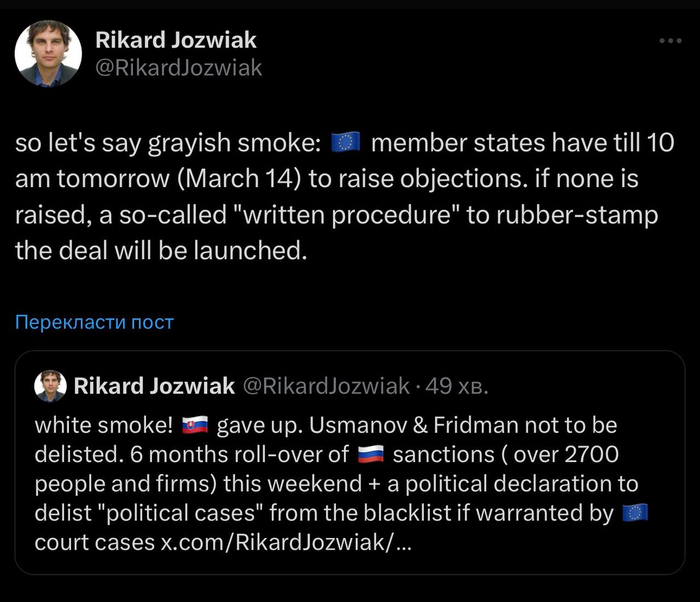
Task: Click the "white smoke!" text in the quoted post
Action: tap(104, 425)
